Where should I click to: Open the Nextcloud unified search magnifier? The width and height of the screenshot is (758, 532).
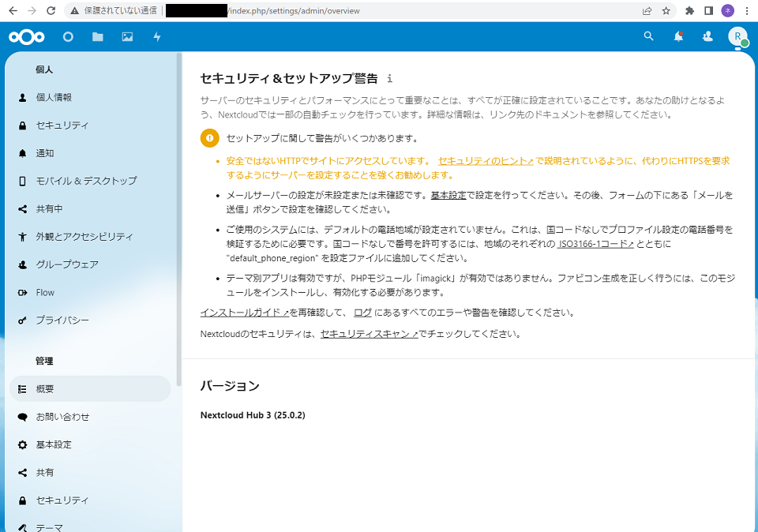tap(649, 36)
